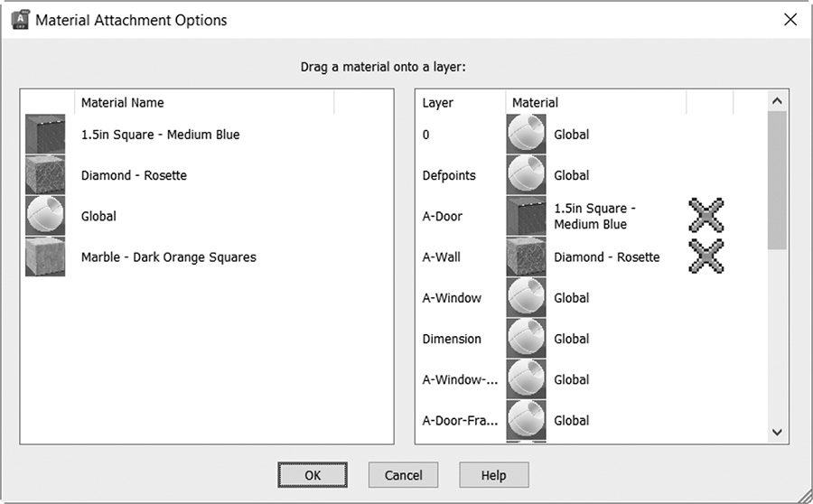The height and width of the screenshot is (504, 813).
Task: Click the Global sphere icon for Defpoints layer
Action: pyautogui.click(x=527, y=175)
